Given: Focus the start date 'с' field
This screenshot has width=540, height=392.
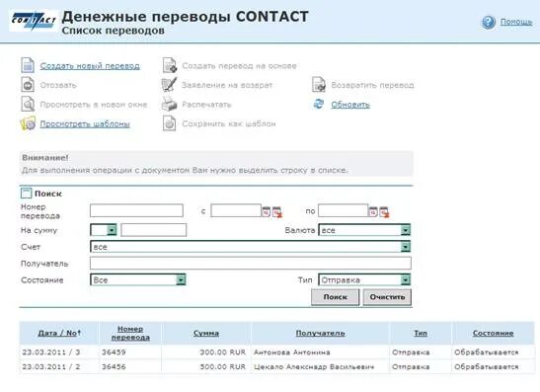Looking at the screenshot, I should [x=236, y=210].
